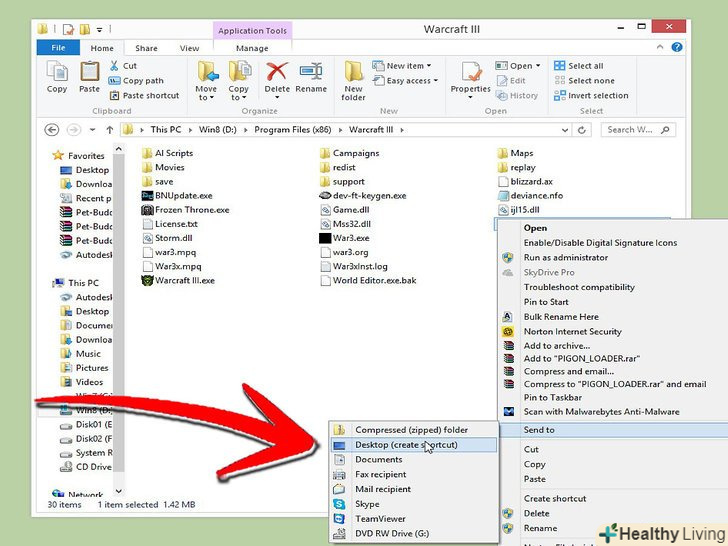Select the Warcraft III.exe file icon

pyautogui.click(x=147, y=280)
